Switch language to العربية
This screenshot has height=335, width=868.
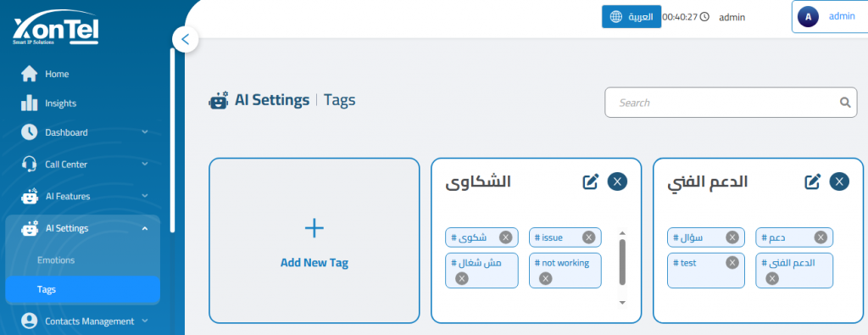pyautogui.click(x=631, y=17)
